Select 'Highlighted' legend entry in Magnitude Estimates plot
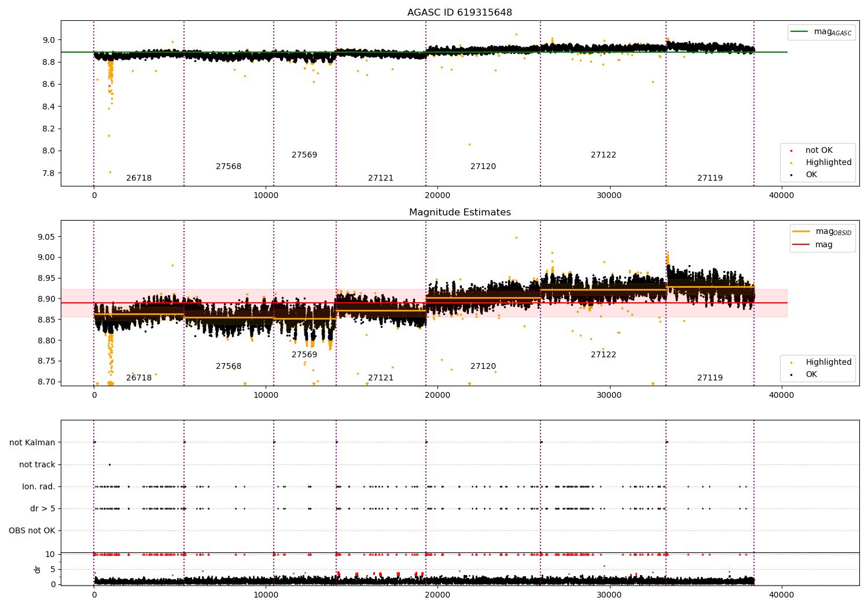This screenshot has height=608, width=868. click(x=829, y=362)
